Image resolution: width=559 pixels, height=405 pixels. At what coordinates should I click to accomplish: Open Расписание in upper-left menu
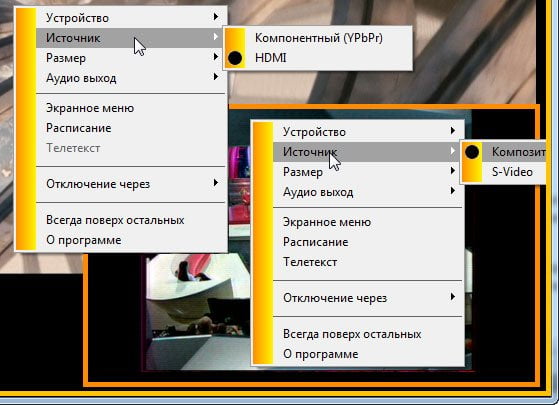pyautogui.click(x=131, y=128)
